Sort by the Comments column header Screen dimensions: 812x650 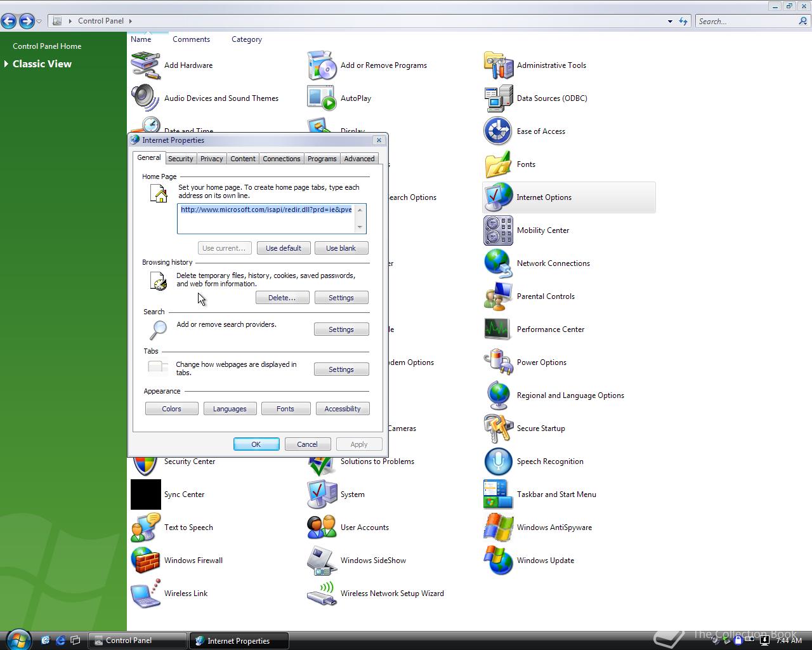191,39
